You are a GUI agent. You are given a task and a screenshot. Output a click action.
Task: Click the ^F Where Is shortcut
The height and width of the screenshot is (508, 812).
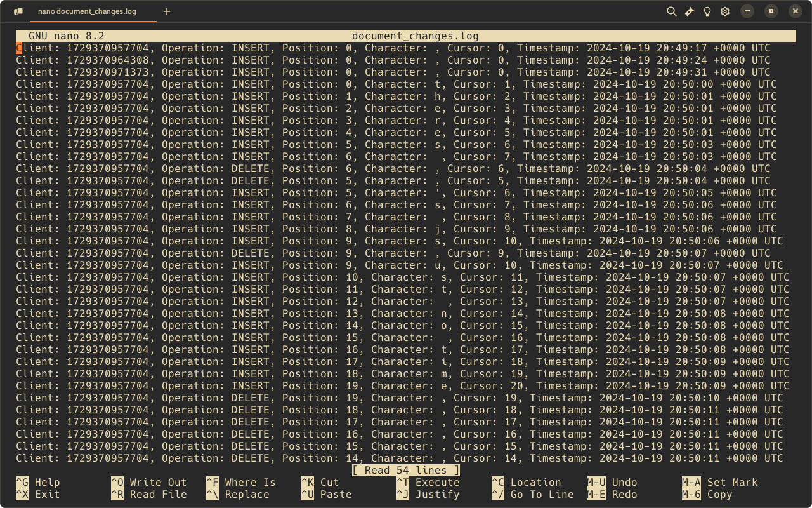[x=241, y=483]
